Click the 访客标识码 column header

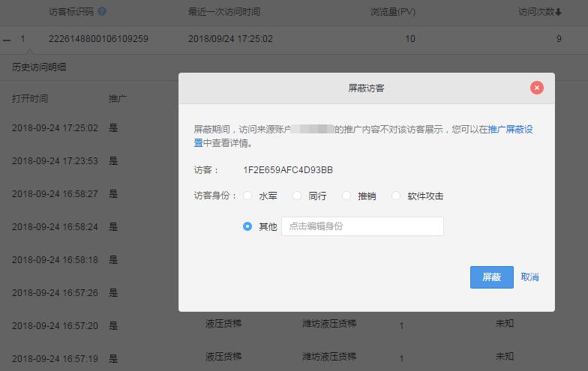(x=71, y=12)
